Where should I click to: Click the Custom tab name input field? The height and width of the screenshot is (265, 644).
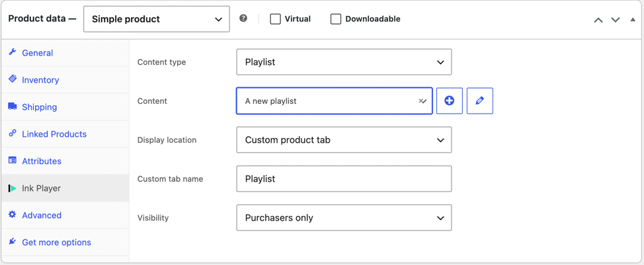pyautogui.click(x=344, y=179)
